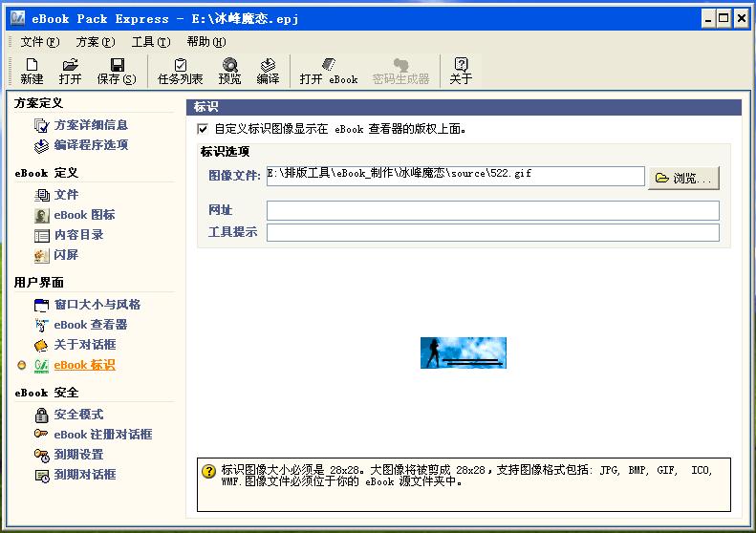This screenshot has height=533, width=756.
Task: Open the 安全模式 link
Action: pyautogui.click(x=78, y=415)
